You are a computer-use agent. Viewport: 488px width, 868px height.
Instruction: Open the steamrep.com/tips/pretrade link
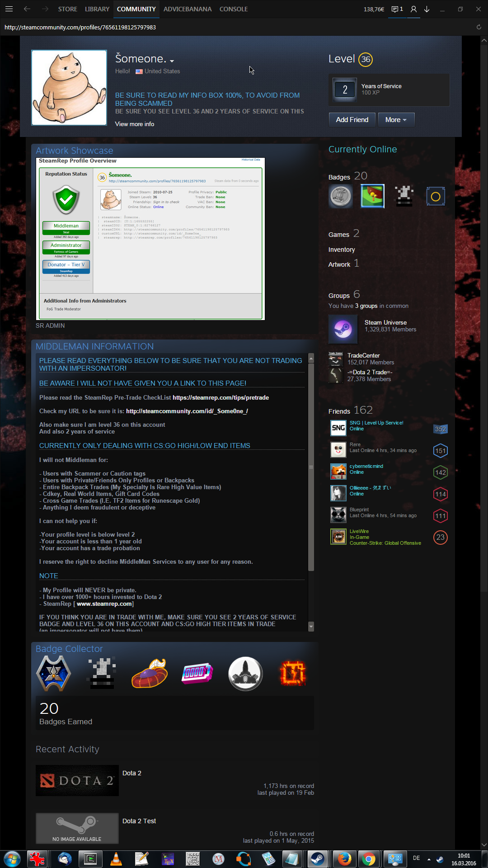pos(221,398)
